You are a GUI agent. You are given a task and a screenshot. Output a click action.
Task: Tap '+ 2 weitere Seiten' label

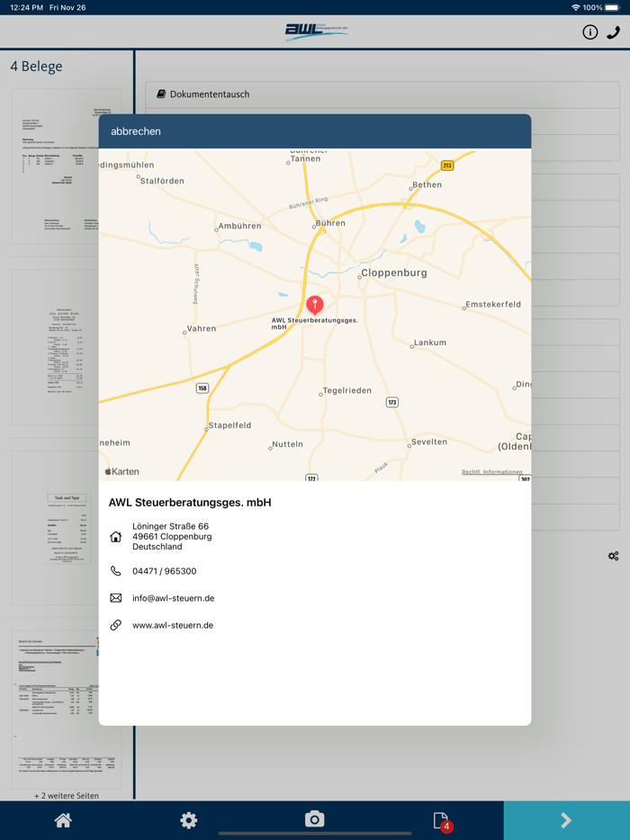click(67, 796)
